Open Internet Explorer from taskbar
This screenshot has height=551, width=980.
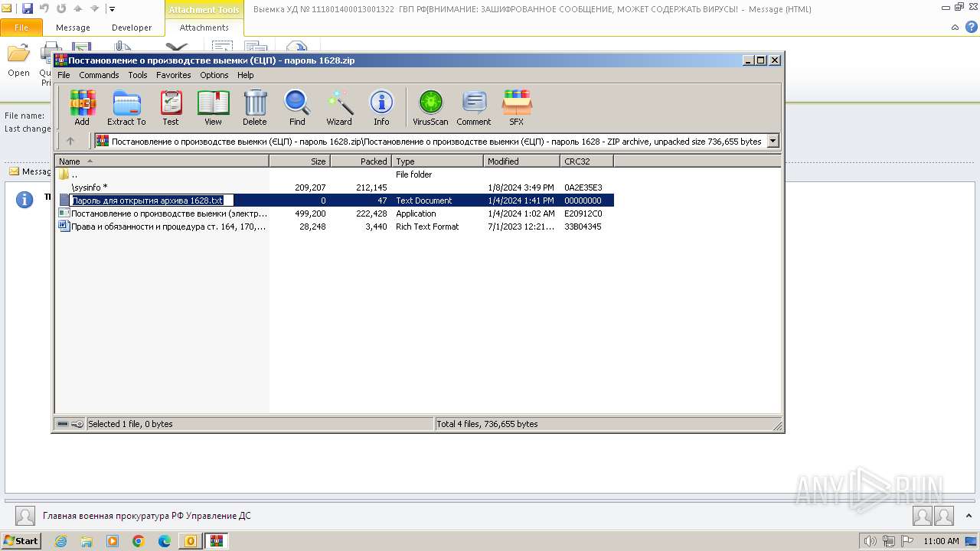(60, 541)
